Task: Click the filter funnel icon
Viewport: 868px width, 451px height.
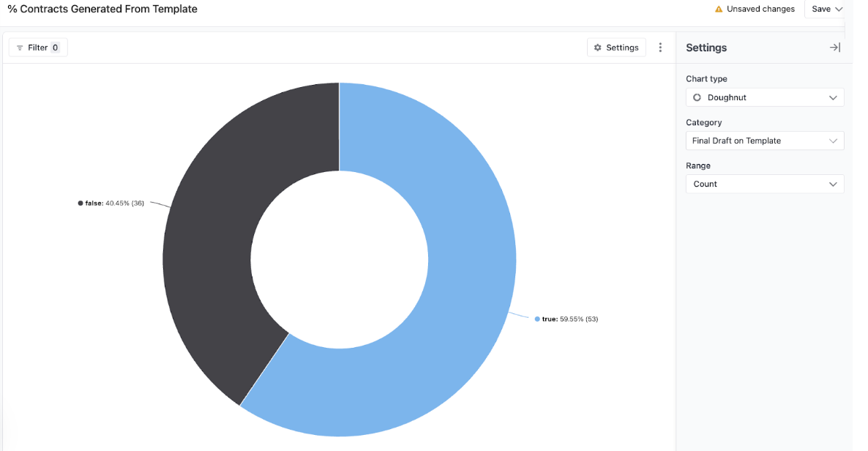Action: tap(20, 48)
